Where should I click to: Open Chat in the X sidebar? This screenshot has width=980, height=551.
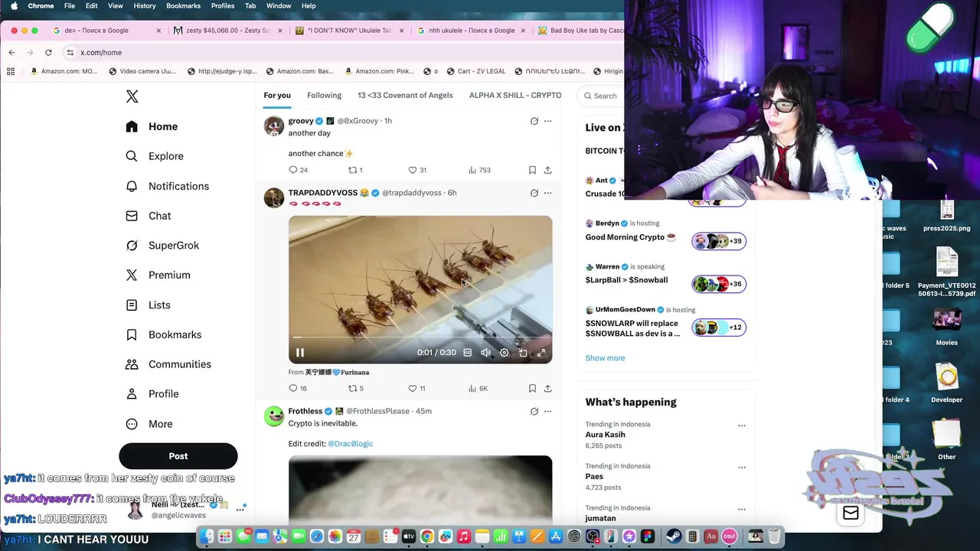(x=149, y=216)
